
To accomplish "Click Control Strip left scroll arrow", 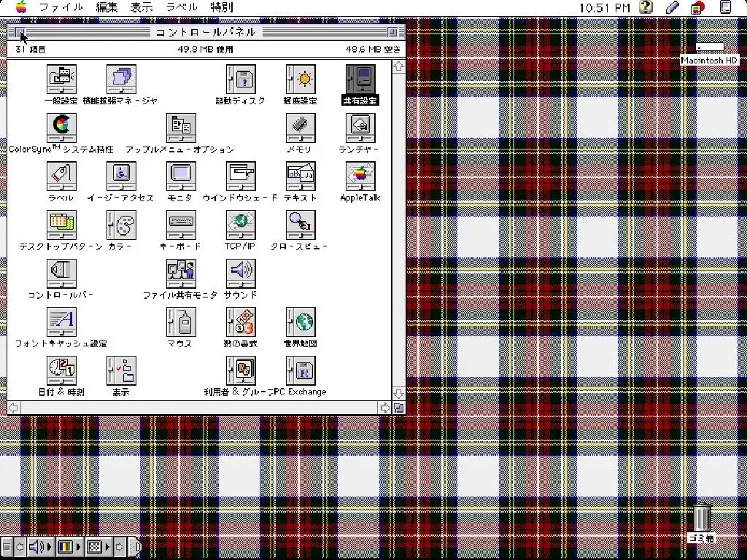I will (x=20, y=547).
